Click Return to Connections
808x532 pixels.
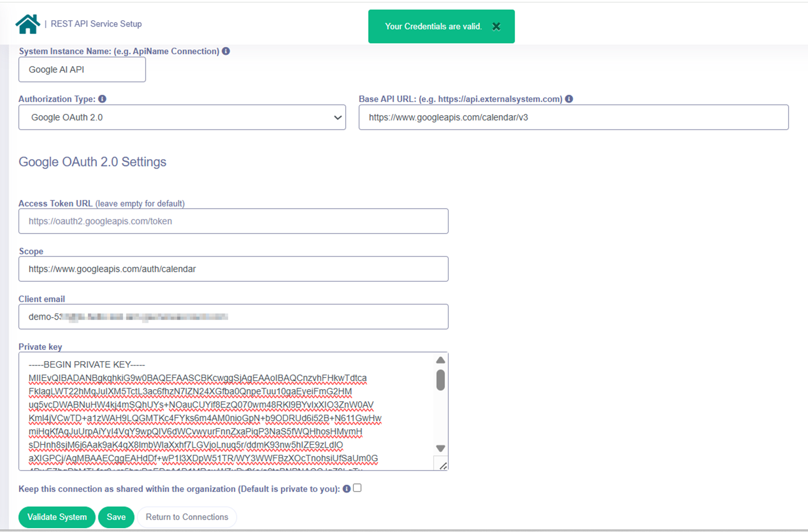pyautogui.click(x=187, y=517)
